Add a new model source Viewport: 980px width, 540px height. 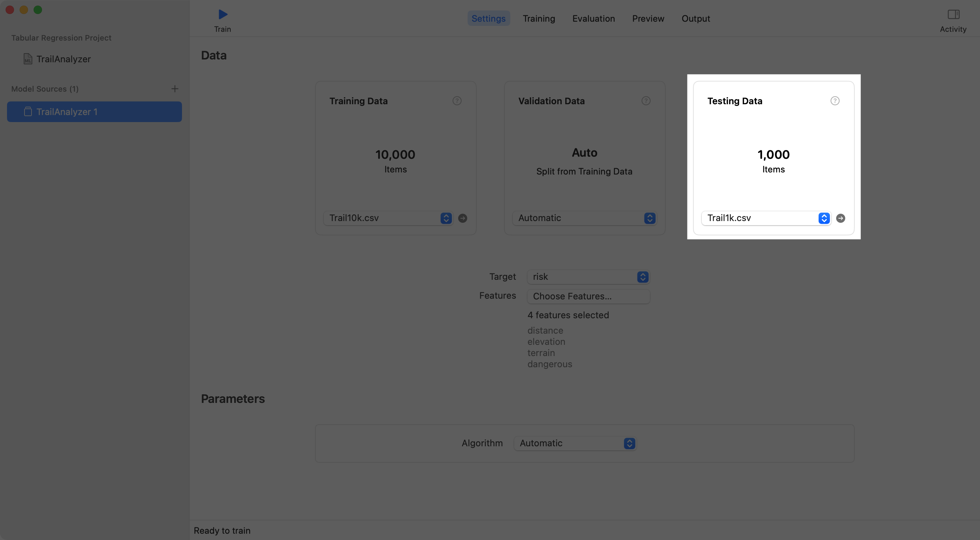tap(175, 88)
